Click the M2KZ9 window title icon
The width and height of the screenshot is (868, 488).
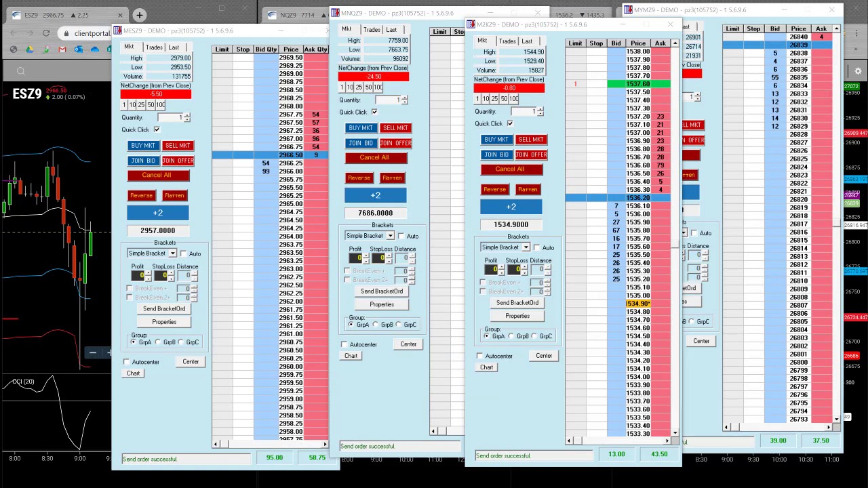(x=471, y=24)
